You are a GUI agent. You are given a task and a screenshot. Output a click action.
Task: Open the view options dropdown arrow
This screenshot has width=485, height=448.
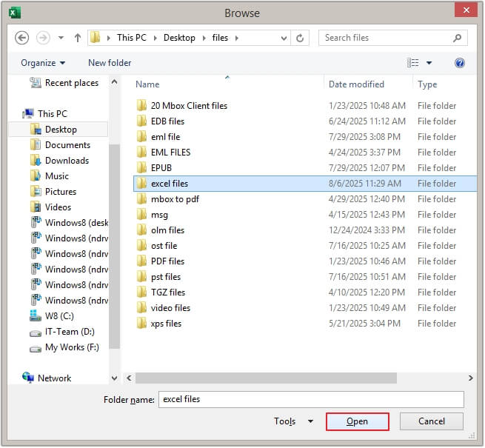tap(429, 63)
